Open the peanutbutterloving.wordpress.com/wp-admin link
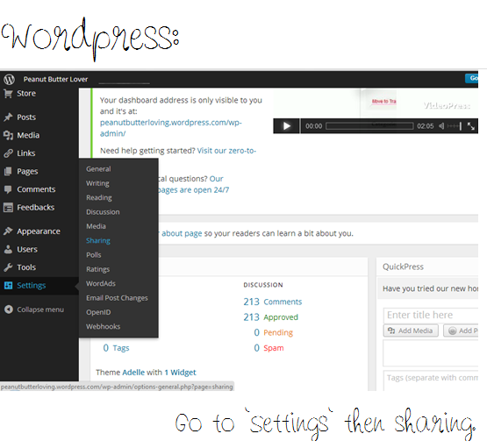 click(170, 128)
